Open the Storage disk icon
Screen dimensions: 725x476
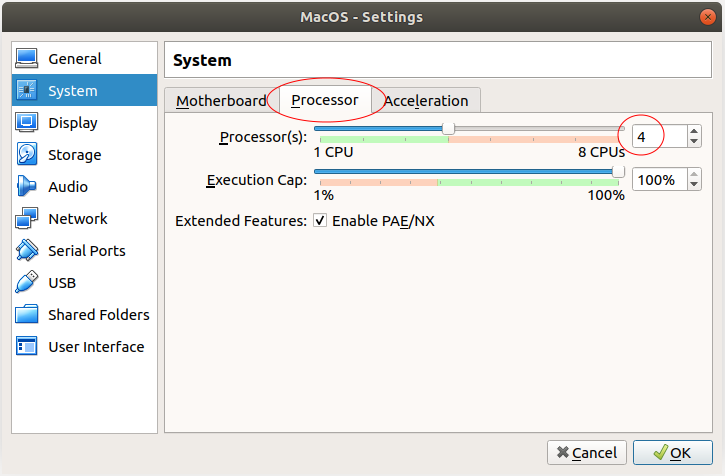point(26,155)
